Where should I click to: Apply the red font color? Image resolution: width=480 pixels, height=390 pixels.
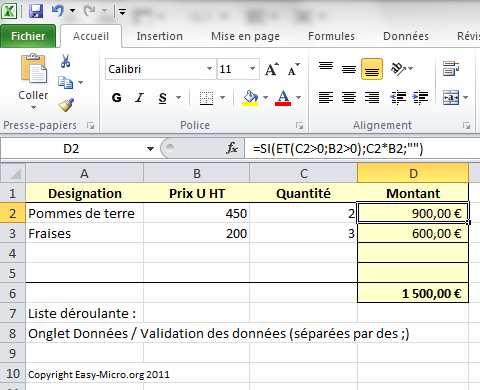(x=283, y=98)
